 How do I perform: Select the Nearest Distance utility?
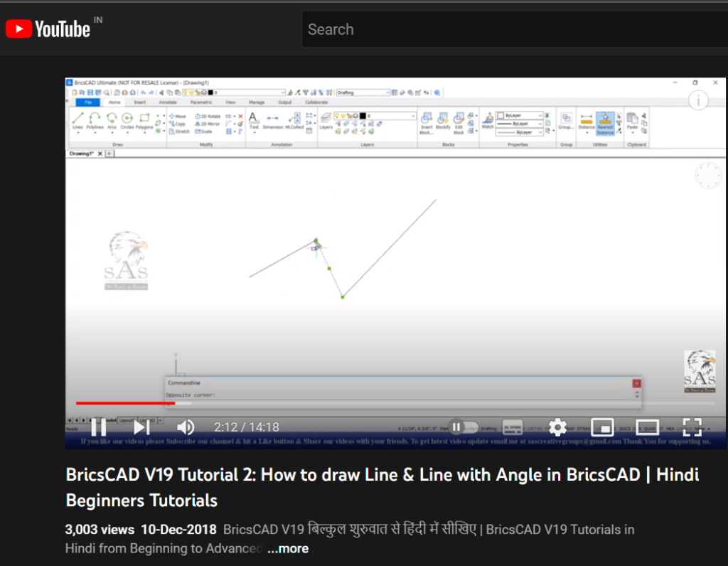pos(605,124)
